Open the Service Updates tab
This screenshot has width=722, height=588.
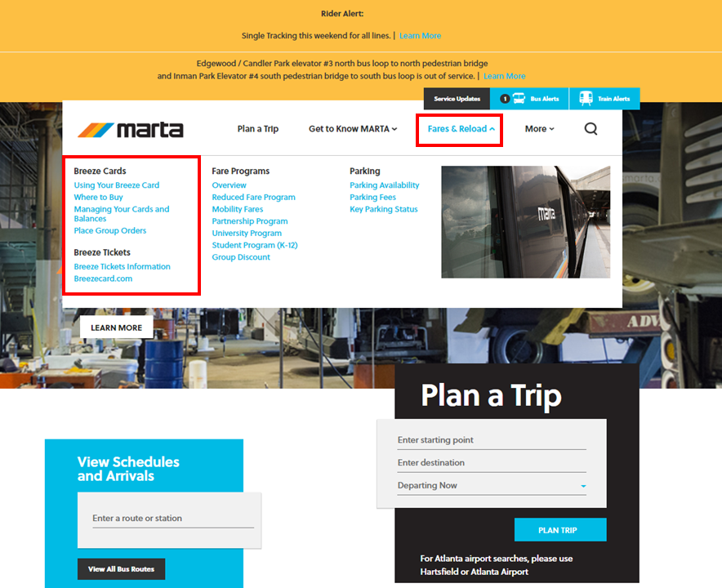(x=457, y=99)
